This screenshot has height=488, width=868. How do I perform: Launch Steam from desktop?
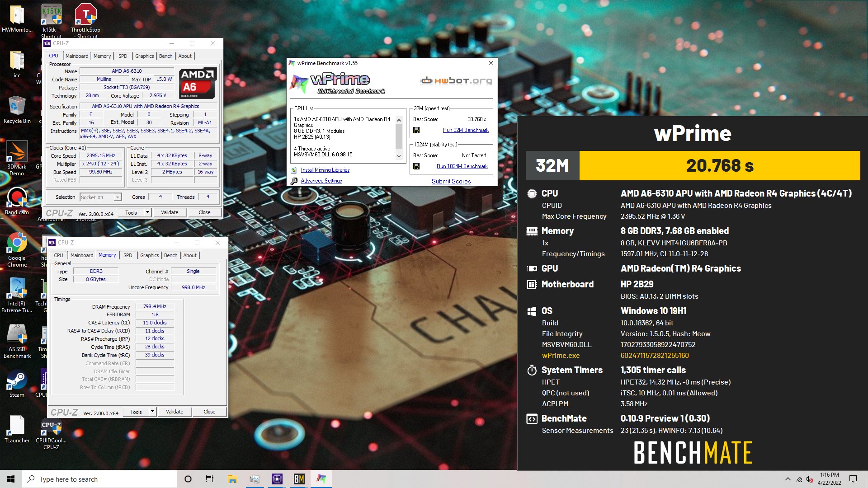[17, 384]
